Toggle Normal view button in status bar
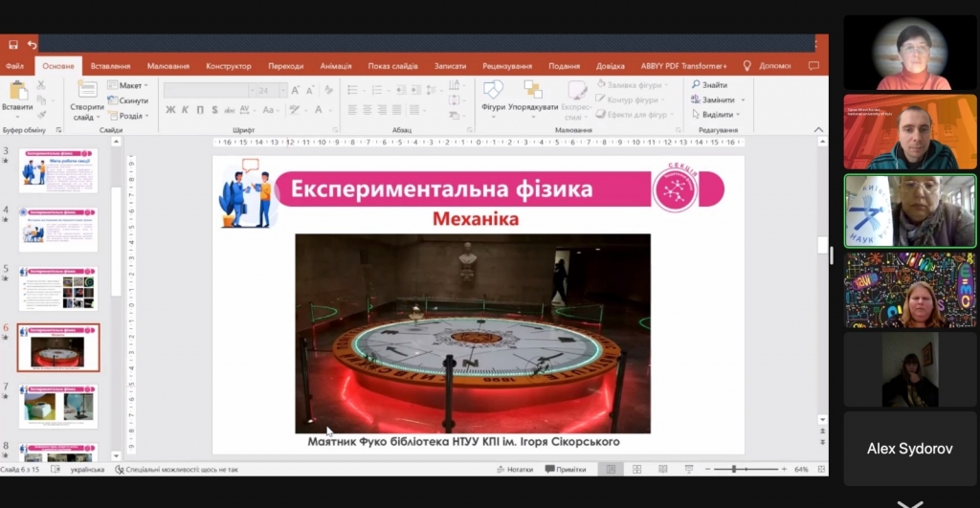Screen dimensions: 980x508 pyautogui.click(x=611, y=470)
